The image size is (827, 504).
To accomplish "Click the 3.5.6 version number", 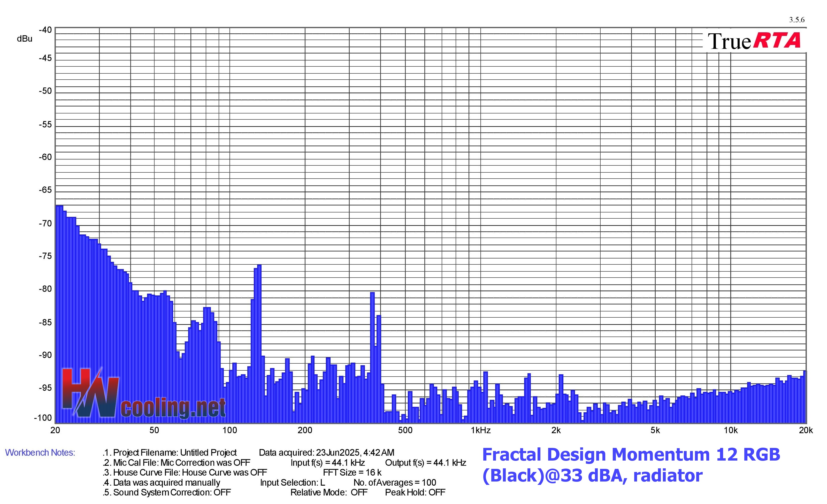I will [x=797, y=20].
